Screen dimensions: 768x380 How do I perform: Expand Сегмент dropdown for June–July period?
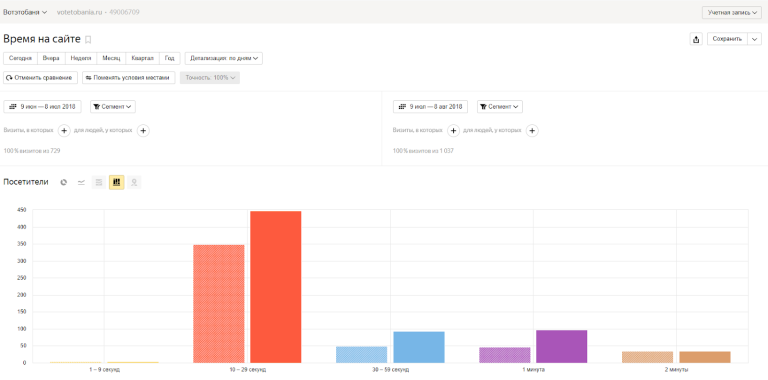coord(113,106)
